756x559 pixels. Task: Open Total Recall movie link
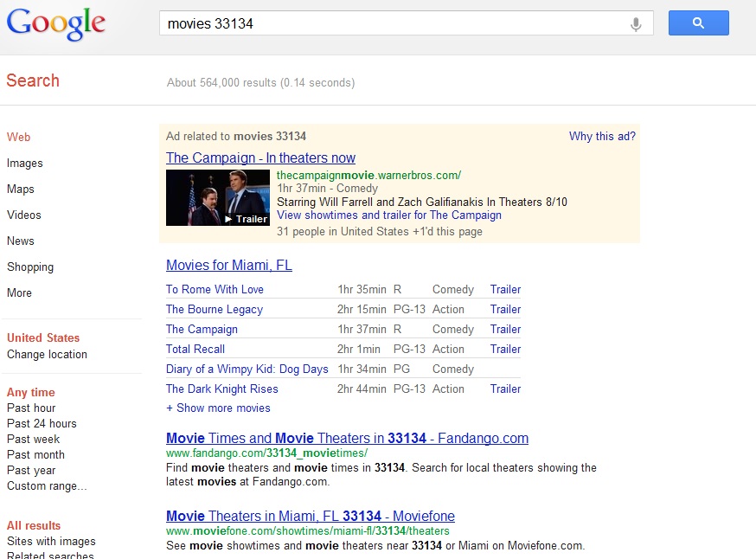tap(195, 350)
